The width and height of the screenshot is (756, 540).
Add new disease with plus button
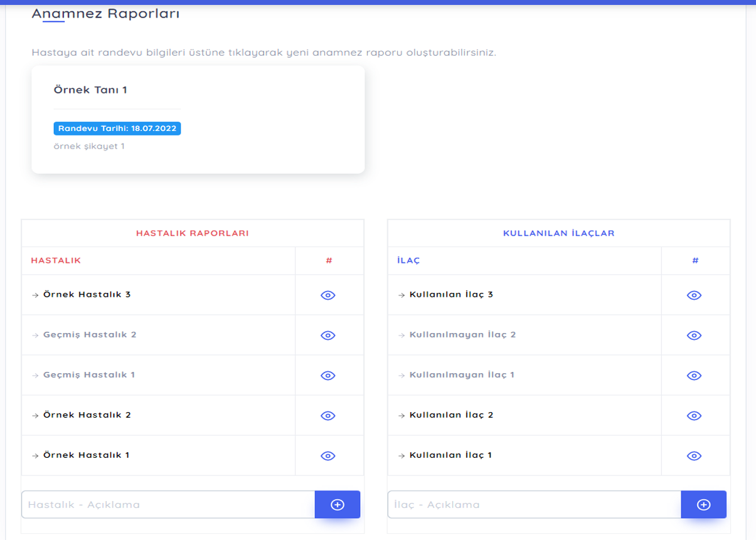[338, 504]
